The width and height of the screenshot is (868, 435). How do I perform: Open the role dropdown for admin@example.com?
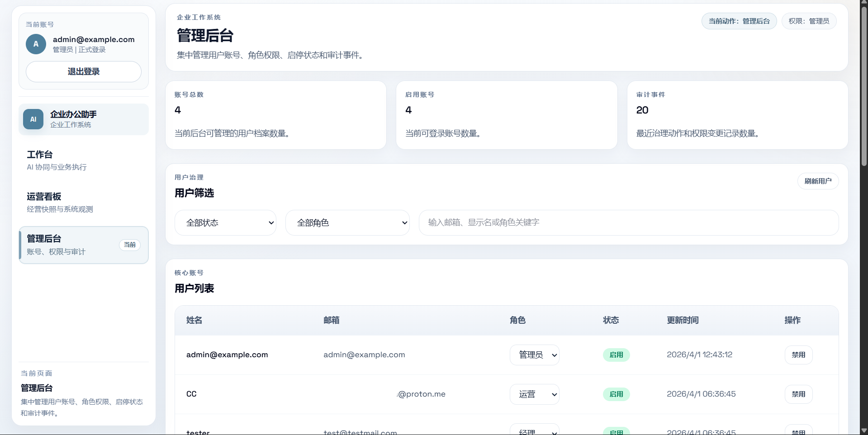pyautogui.click(x=534, y=355)
